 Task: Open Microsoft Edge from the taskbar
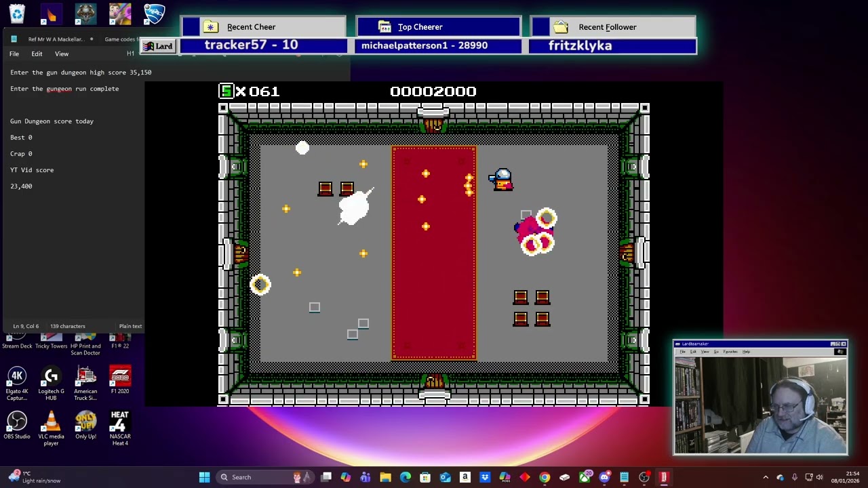point(406,477)
